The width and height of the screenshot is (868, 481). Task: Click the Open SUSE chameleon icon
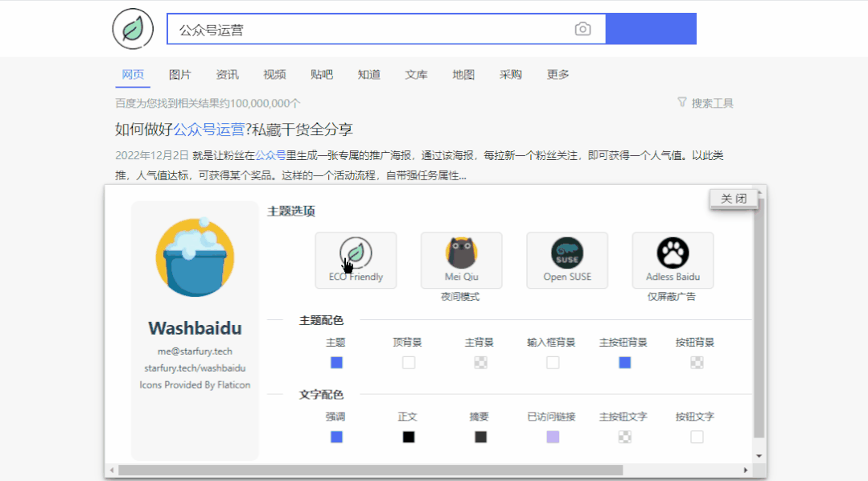[x=567, y=252]
